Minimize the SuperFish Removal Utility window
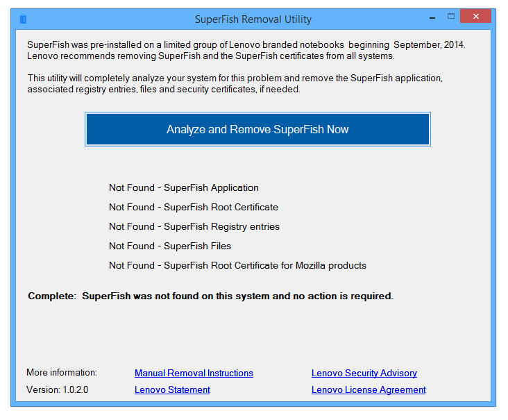Screen dimensions: 508x420 click(432, 17)
